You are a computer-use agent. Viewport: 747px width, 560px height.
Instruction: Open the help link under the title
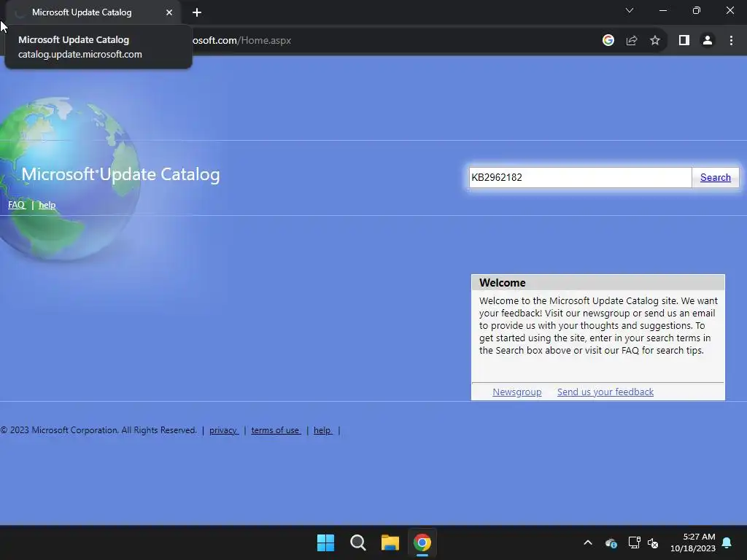(47, 205)
